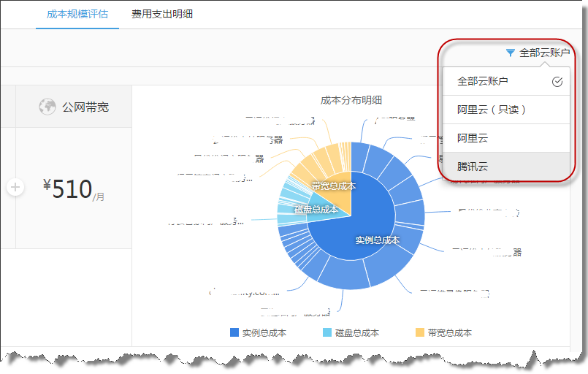The height and width of the screenshot is (374, 588).
Task: Click the globe icon beside 公网带宽
Action: pyautogui.click(x=47, y=107)
